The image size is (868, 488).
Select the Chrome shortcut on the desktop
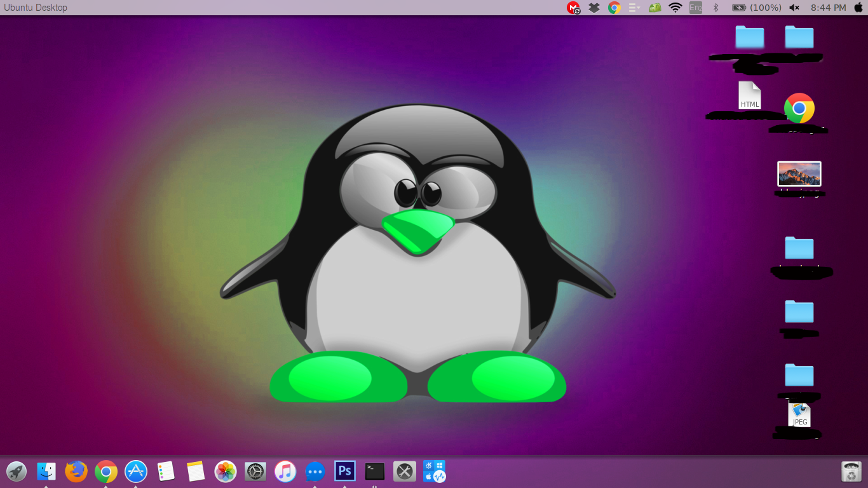pos(799,108)
